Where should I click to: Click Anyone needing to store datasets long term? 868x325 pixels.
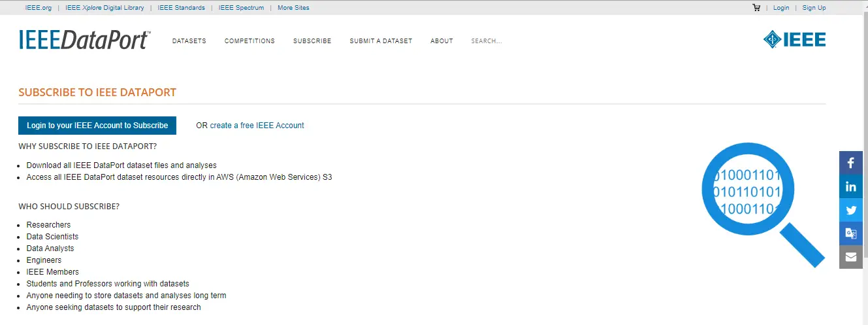[x=126, y=296]
